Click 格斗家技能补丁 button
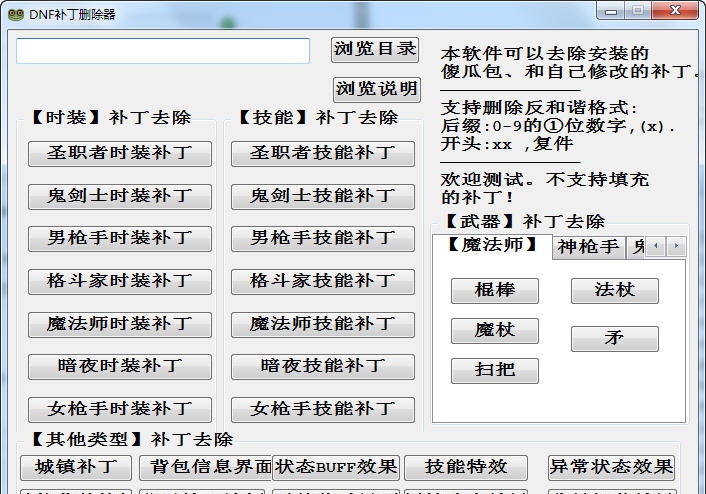Screen dimensions: 706x494 pos(323,281)
